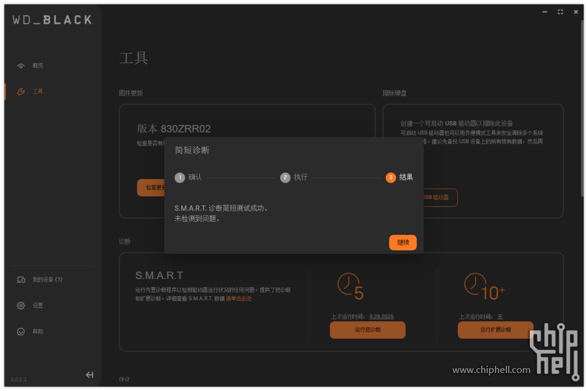This screenshot has height=391, width=588.
Task: Click 继续 button in the dialog
Action: click(403, 243)
